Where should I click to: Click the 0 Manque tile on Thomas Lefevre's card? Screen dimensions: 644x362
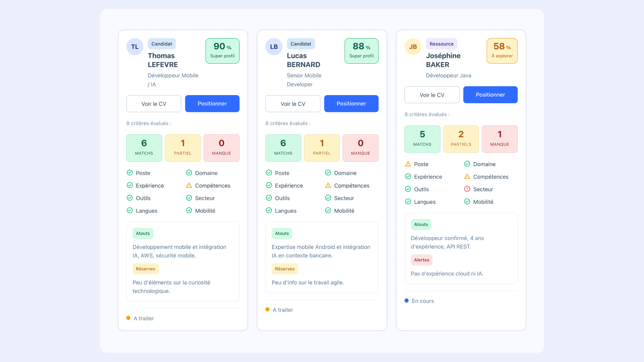pyautogui.click(x=222, y=148)
